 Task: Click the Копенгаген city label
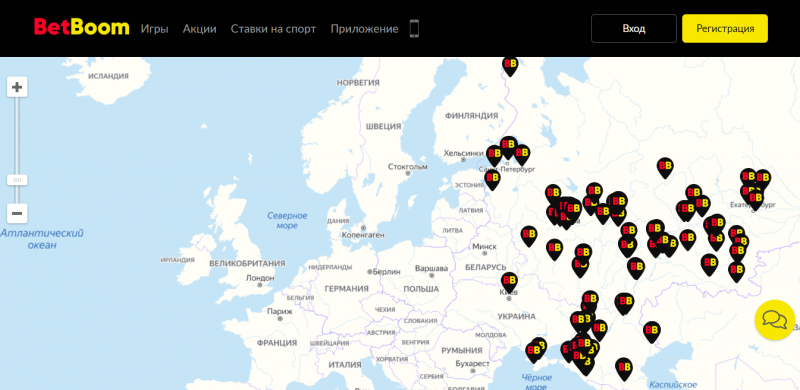(x=363, y=235)
